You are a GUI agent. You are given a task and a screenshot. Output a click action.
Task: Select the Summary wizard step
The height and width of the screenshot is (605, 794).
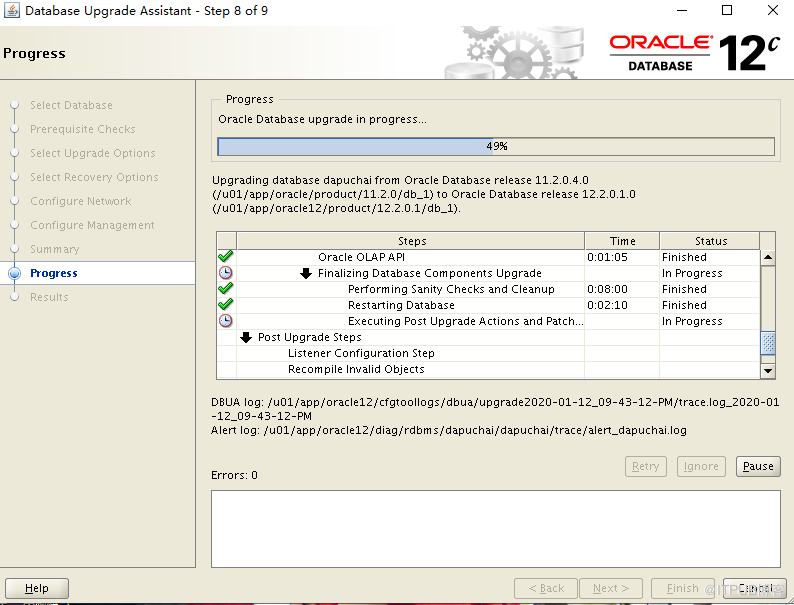click(55, 249)
